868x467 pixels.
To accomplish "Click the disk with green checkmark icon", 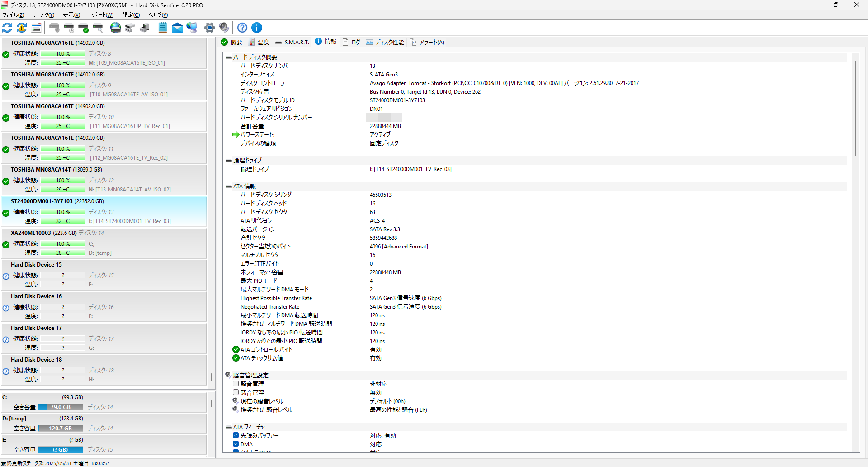I will click(x=84, y=28).
